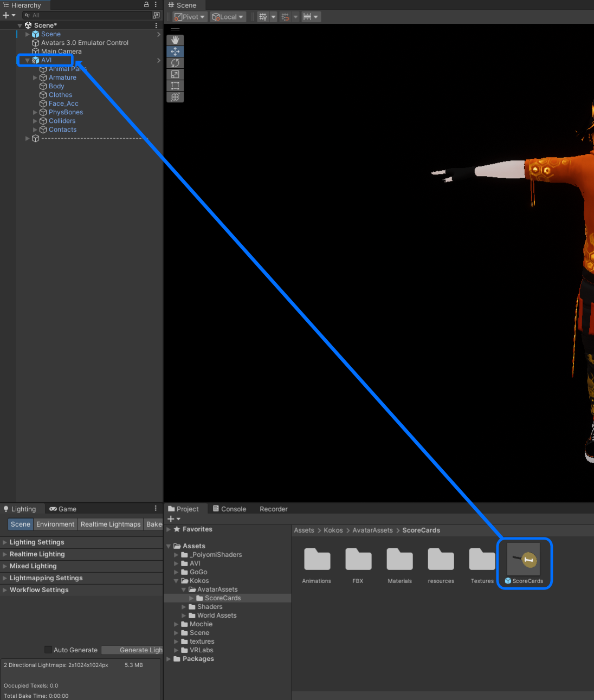Select the Rect tool in Scene view
The width and height of the screenshot is (594, 700).
[x=175, y=86]
